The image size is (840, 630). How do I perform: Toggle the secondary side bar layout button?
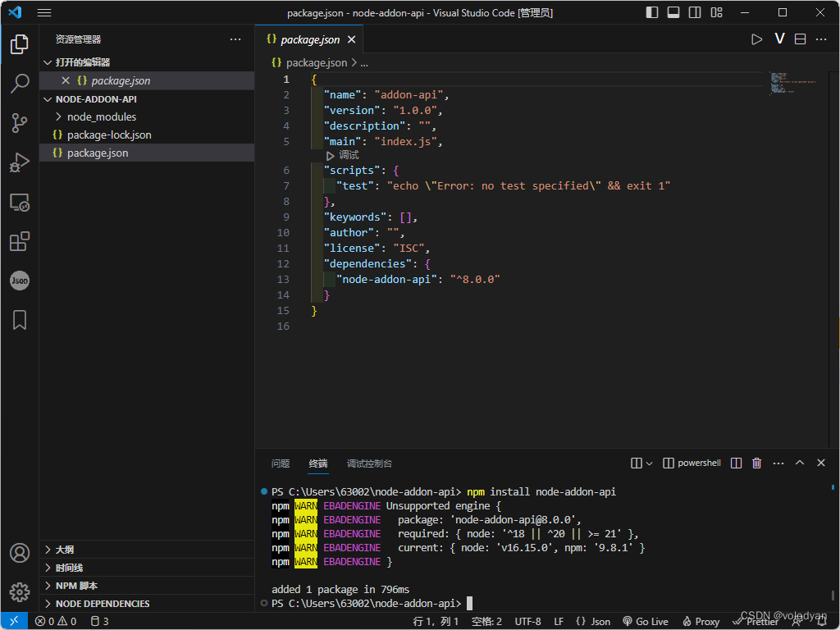click(x=695, y=12)
